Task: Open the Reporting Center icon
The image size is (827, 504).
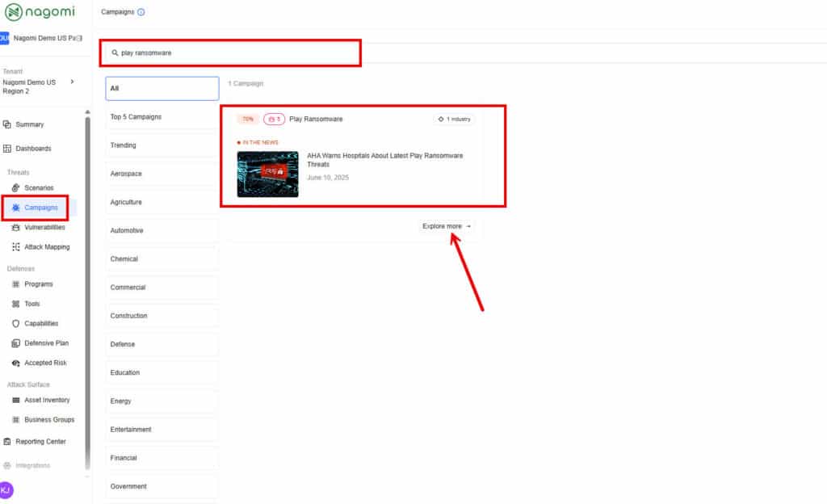Action: (6, 441)
